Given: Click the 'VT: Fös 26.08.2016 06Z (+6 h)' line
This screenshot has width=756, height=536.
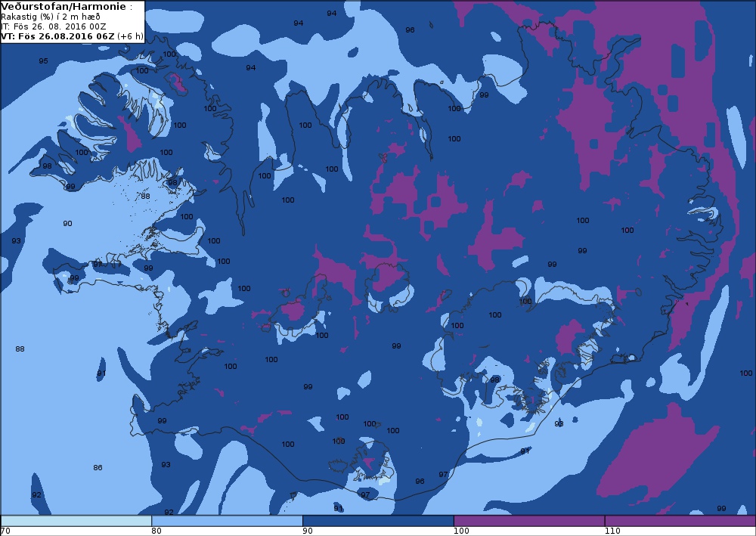Looking at the screenshot, I should (72, 36).
